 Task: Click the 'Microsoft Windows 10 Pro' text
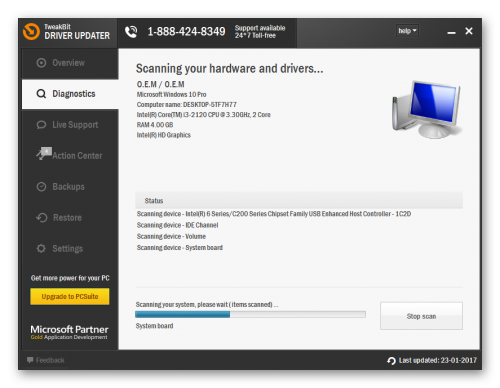(171, 94)
